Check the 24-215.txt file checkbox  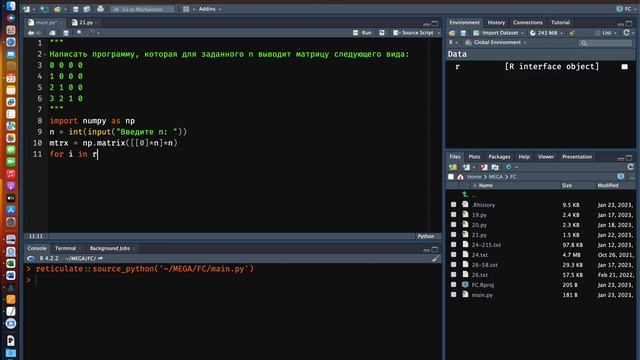pos(453,244)
